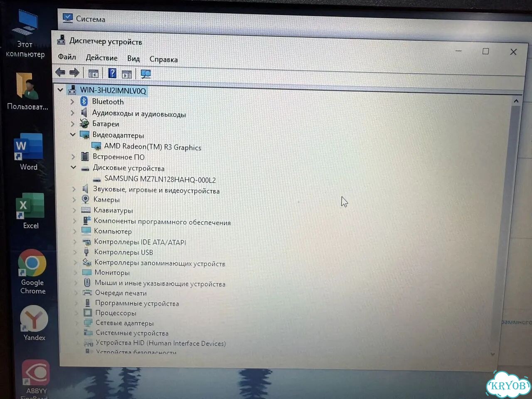
Task: Click the scrollbar up arrow in device list
Action: click(x=516, y=101)
